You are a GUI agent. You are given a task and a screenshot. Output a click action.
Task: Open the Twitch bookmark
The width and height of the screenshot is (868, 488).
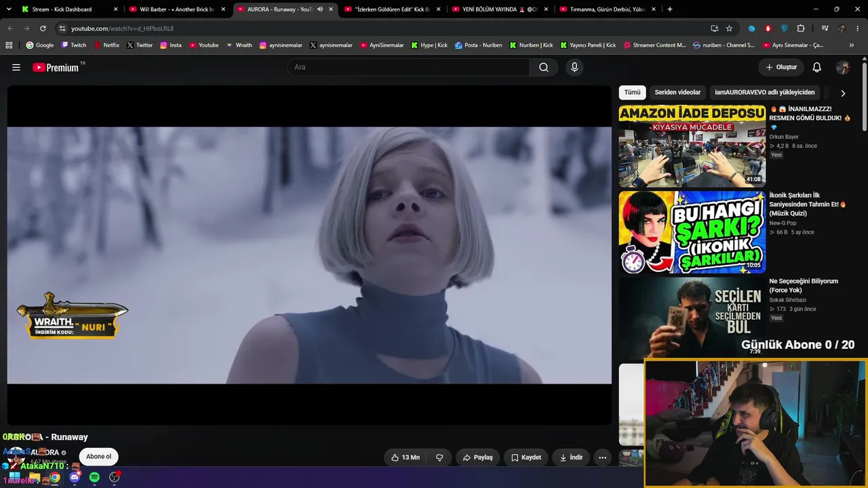pos(74,45)
